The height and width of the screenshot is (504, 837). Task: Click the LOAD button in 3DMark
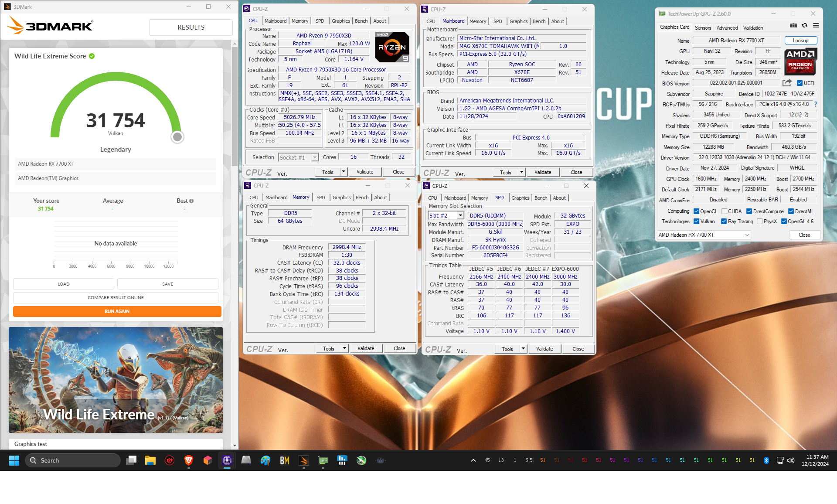[64, 284]
